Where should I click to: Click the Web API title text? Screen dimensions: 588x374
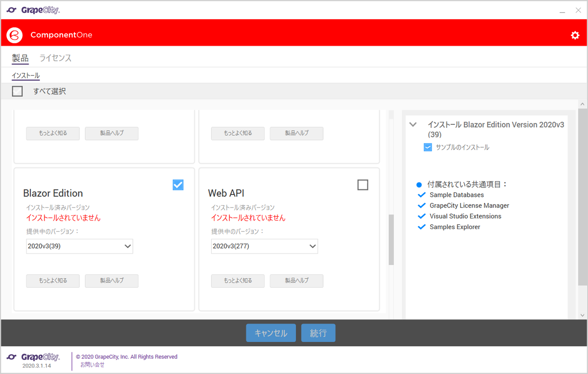[x=227, y=193]
